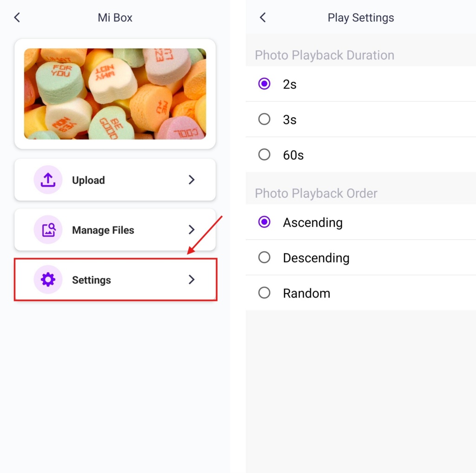
Task: Choose Descending playback order radio
Action: coord(264,257)
